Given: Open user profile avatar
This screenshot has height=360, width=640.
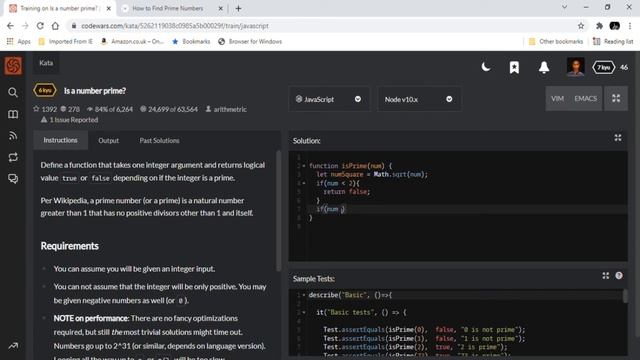Looking at the screenshot, I should point(576,67).
